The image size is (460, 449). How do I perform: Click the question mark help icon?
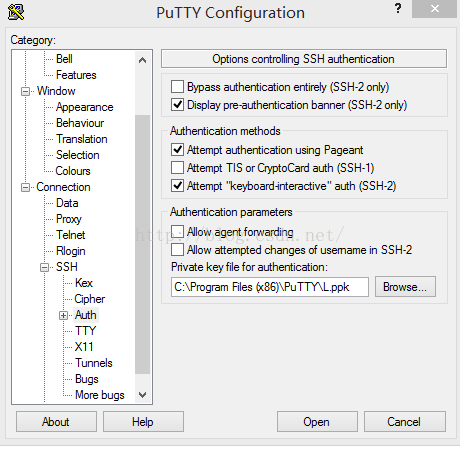(398, 8)
